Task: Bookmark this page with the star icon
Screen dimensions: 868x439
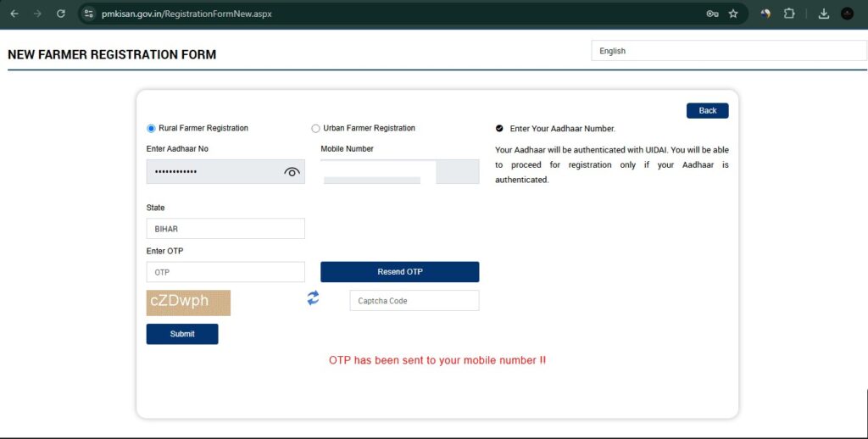Action: [x=733, y=14]
